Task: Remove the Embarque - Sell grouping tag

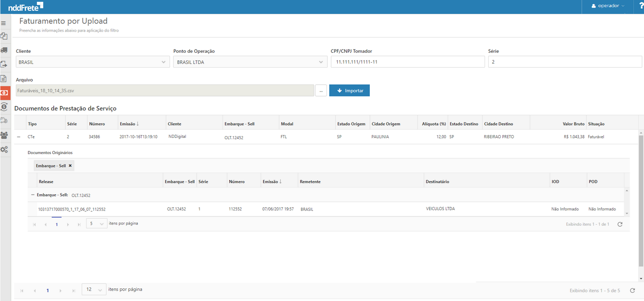Action: pyautogui.click(x=70, y=166)
